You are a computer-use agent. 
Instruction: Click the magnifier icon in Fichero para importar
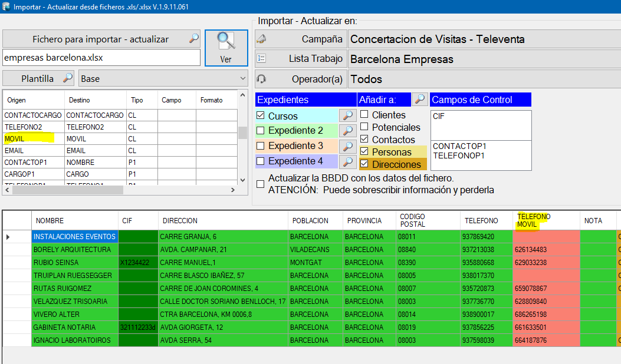click(x=193, y=38)
